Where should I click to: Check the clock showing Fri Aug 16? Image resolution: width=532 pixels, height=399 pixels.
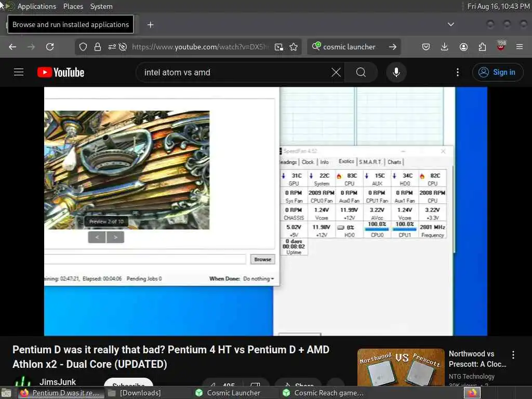click(x=498, y=6)
